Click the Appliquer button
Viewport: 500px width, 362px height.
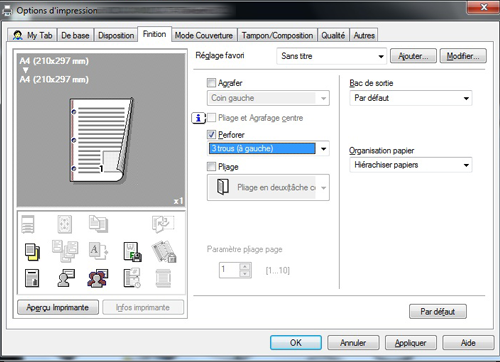pos(411,343)
